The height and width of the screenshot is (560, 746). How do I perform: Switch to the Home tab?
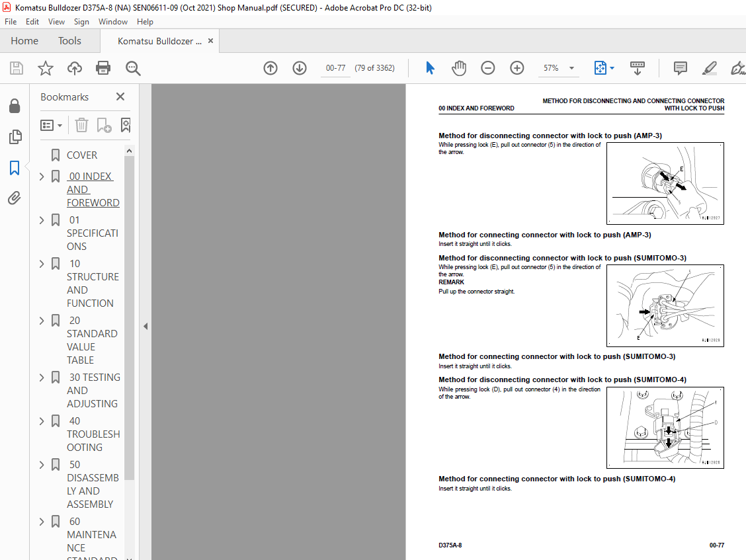[24, 41]
